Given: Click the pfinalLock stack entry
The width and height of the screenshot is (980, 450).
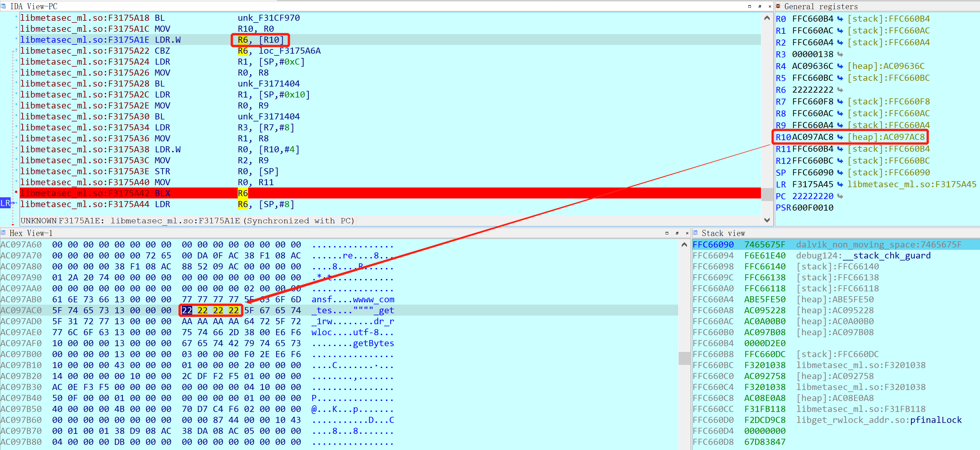Looking at the screenshot, I should point(936,420).
